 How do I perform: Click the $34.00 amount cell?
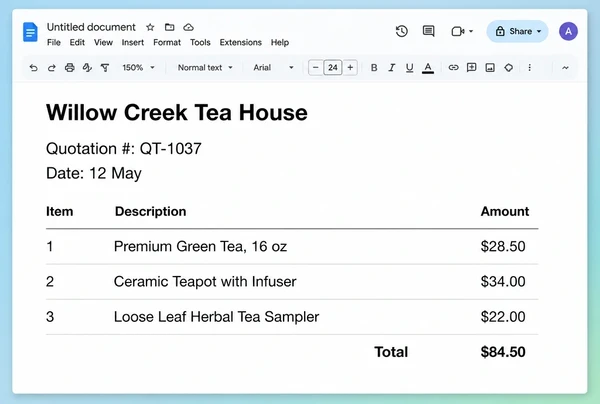pos(503,282)
